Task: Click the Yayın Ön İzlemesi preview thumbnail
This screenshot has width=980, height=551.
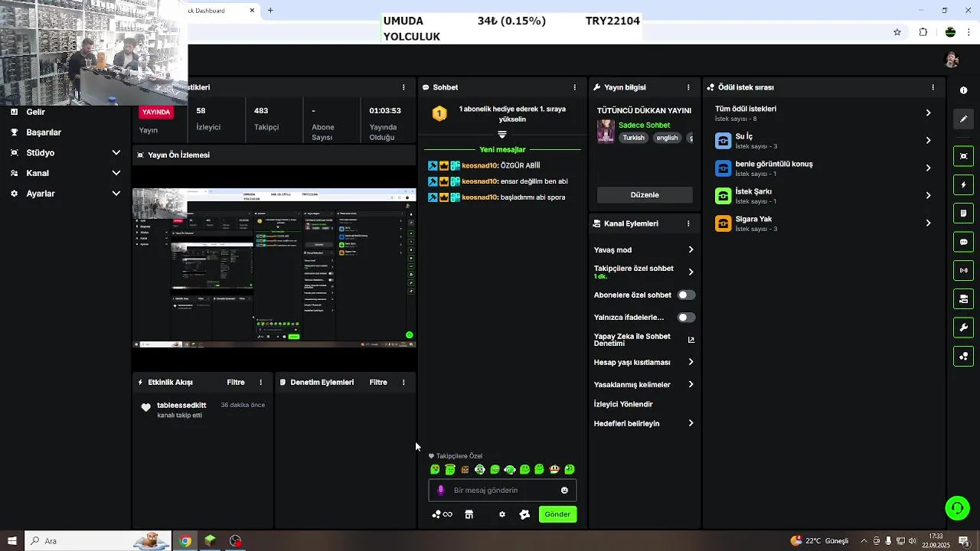Action: click(274, 268)
